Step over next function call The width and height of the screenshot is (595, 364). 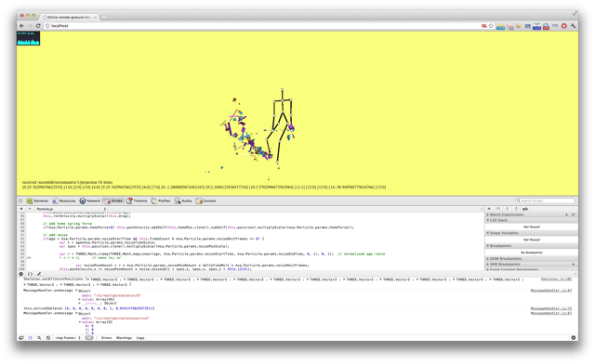coord(498,209)
